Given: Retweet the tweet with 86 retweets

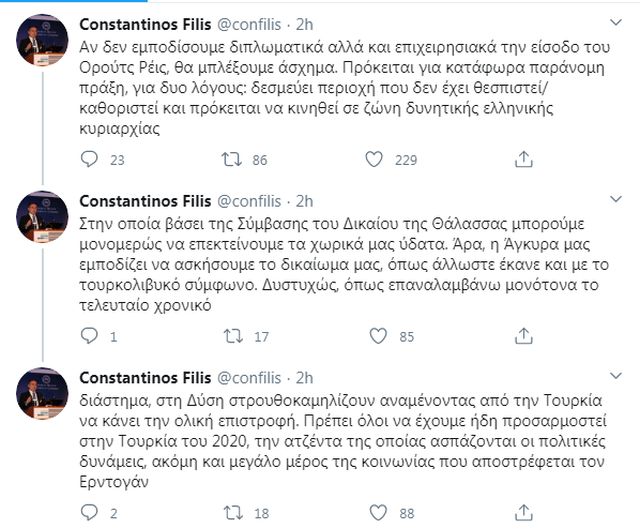Looking at the screenshot, I should 228,158.
